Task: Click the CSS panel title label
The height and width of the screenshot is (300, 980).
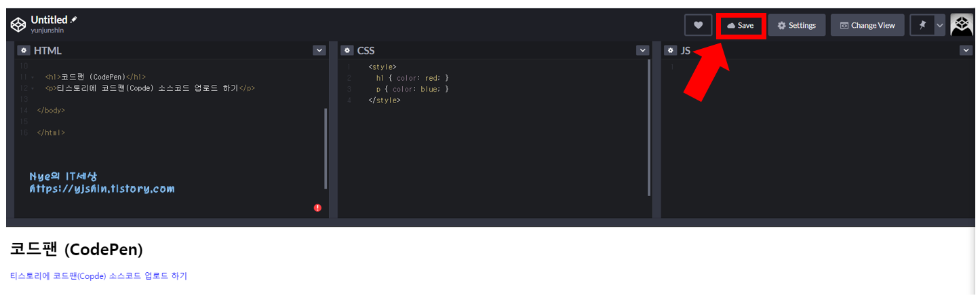Action: tap(366, 50)
